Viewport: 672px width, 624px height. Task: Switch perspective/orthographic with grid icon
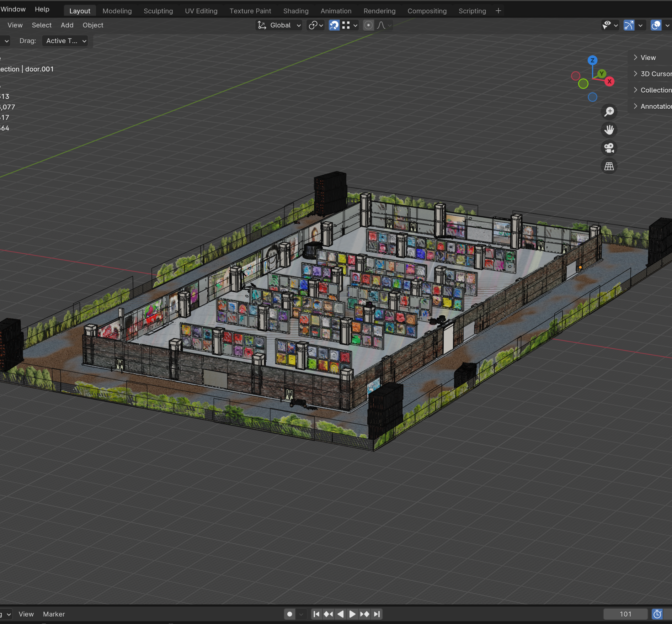point(609,166)
